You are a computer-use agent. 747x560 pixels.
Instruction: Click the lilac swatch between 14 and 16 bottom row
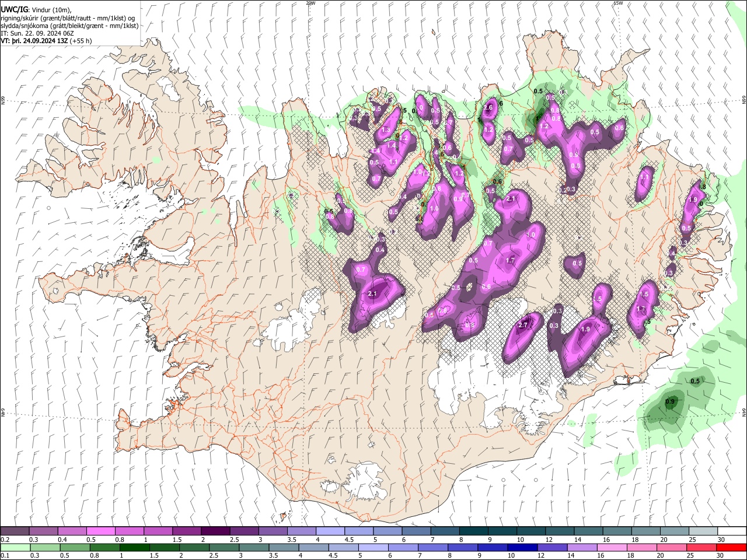click(x=581, y=547)
